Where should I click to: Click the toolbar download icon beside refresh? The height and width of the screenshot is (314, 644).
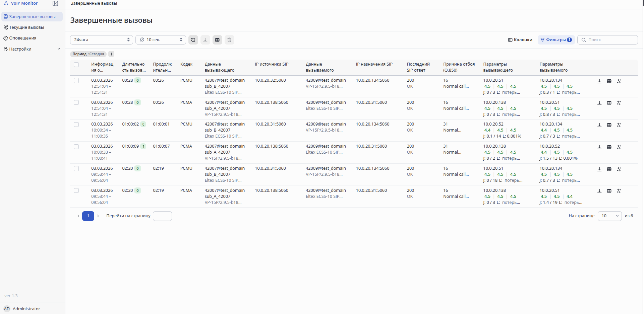205,40
